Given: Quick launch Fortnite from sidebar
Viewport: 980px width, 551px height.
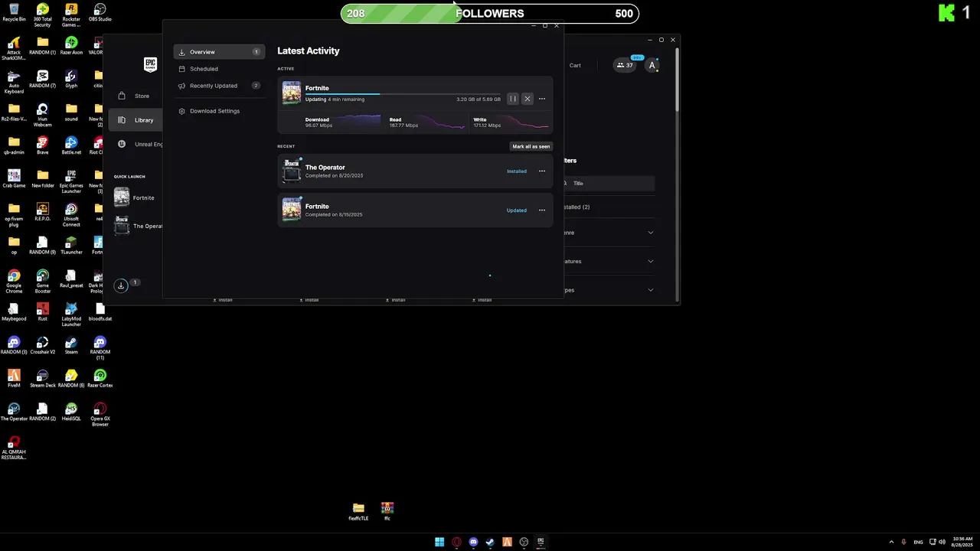Looking at the screenshot, I should click(x=135, y=197).
